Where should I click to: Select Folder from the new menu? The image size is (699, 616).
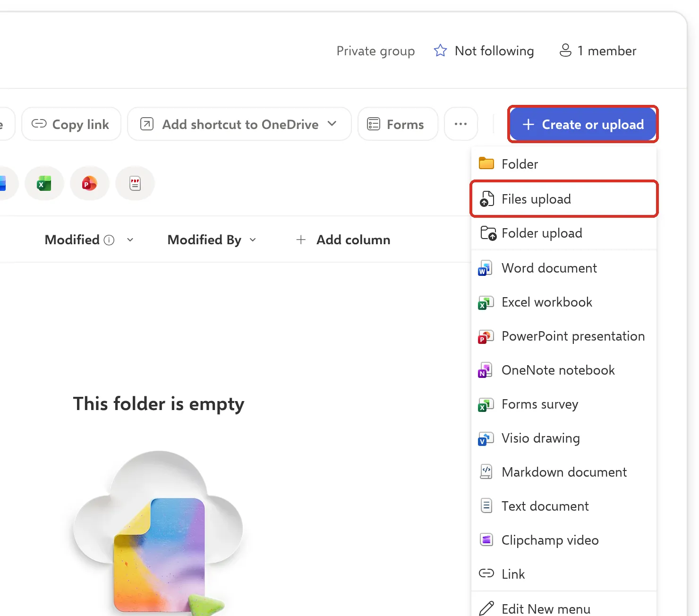click(564, 164)
